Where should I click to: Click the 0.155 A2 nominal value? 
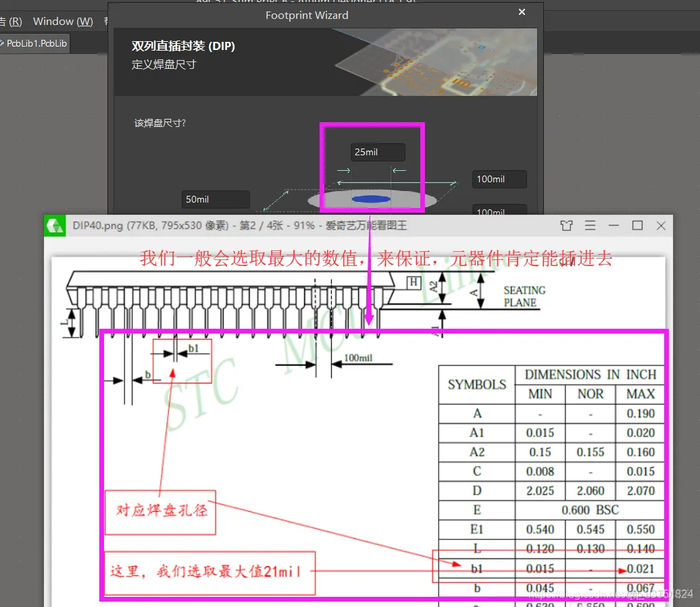590,452
